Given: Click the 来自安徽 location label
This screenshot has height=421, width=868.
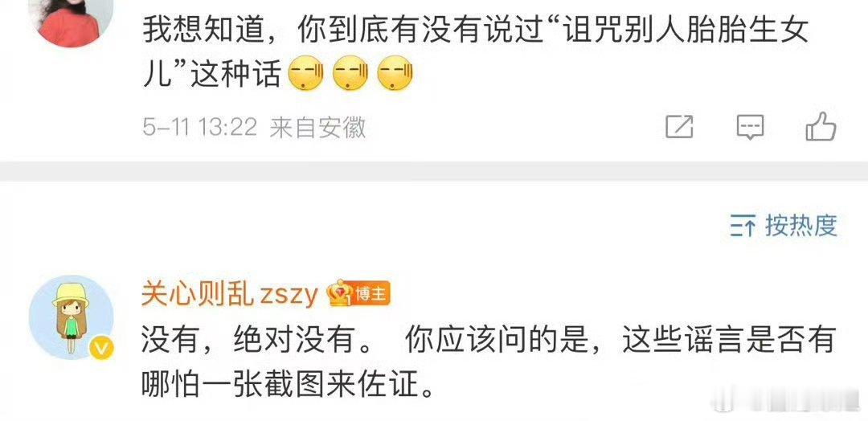Looking at the screenshot, I should point(317,127).
